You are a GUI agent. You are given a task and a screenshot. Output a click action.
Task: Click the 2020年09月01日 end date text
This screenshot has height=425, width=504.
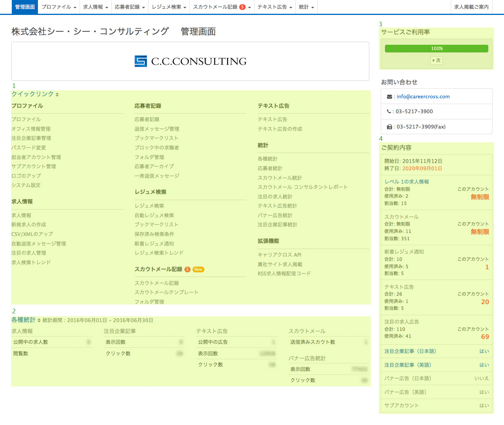(422, 169)
